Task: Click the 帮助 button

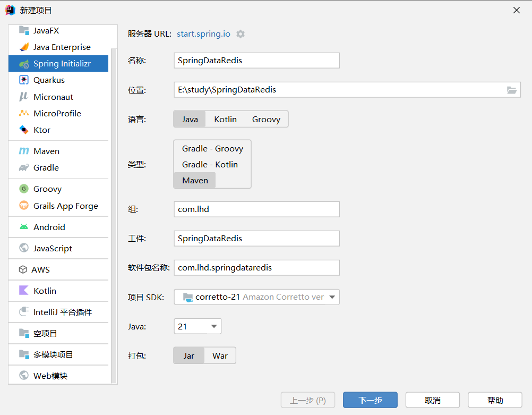Action: click(x=495, y=400)
